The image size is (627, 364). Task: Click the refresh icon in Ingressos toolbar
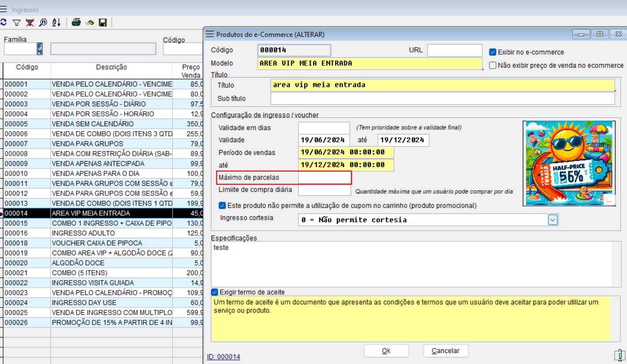pos(4,23)
